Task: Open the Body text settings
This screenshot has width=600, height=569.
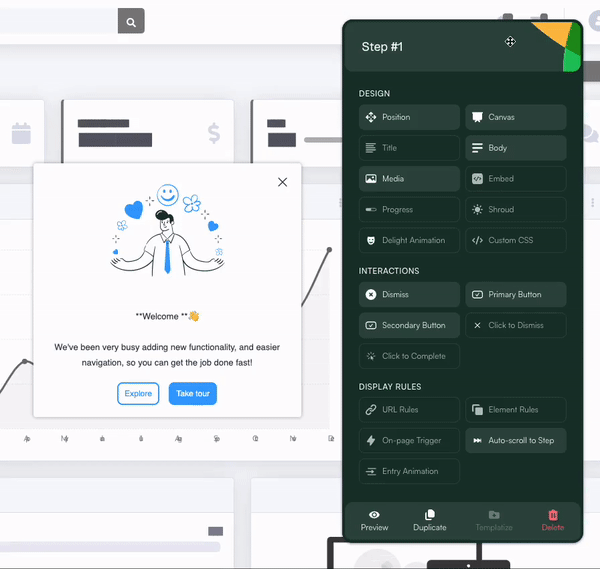Action: click(515, 148)
